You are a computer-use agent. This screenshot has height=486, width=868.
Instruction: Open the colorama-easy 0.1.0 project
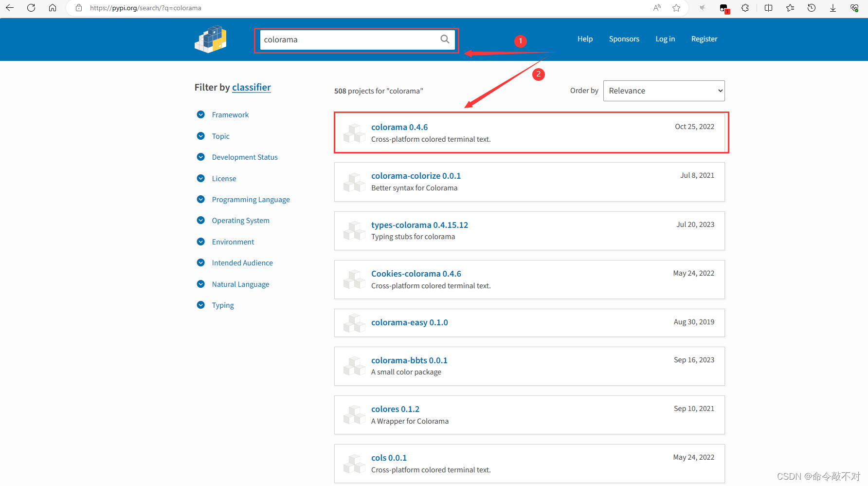pos(410,322)
